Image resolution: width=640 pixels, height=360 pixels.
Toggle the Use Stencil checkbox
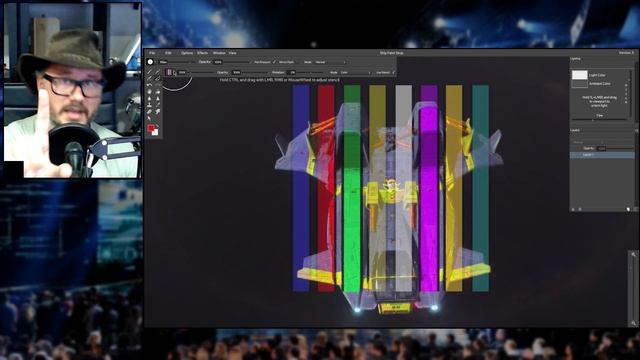393,73
